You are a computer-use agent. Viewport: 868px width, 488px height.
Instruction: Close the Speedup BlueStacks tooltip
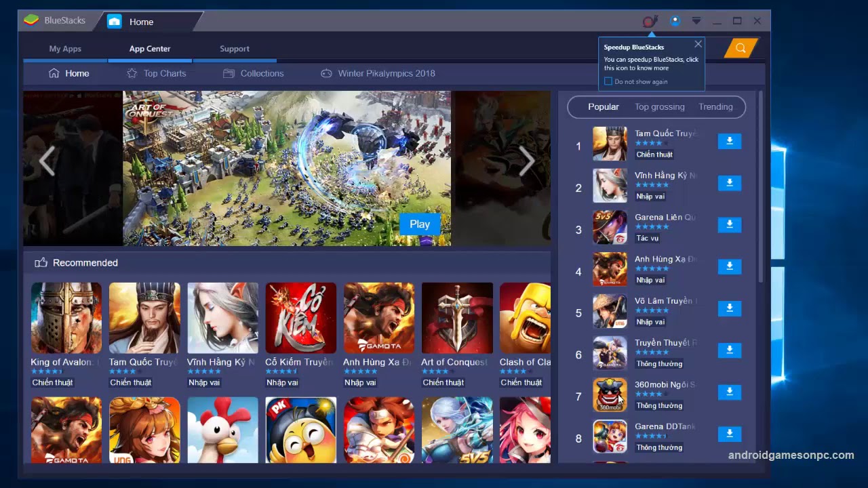pyautogui.click(x=698, y=44)
